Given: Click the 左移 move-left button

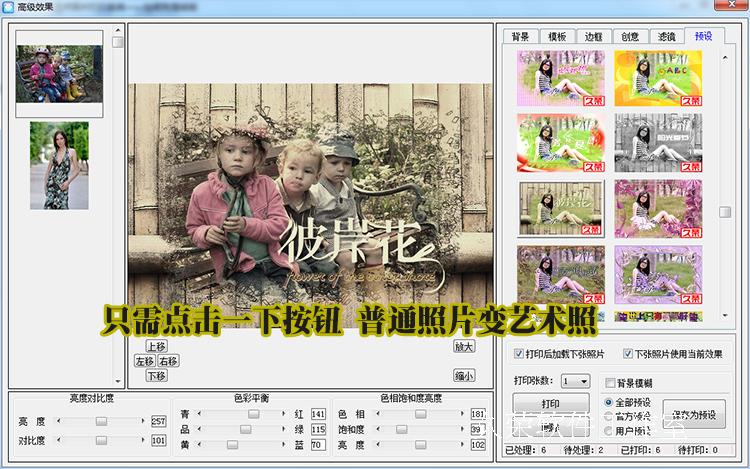Looking at the screenshot, I should click(x=145, y=361).
